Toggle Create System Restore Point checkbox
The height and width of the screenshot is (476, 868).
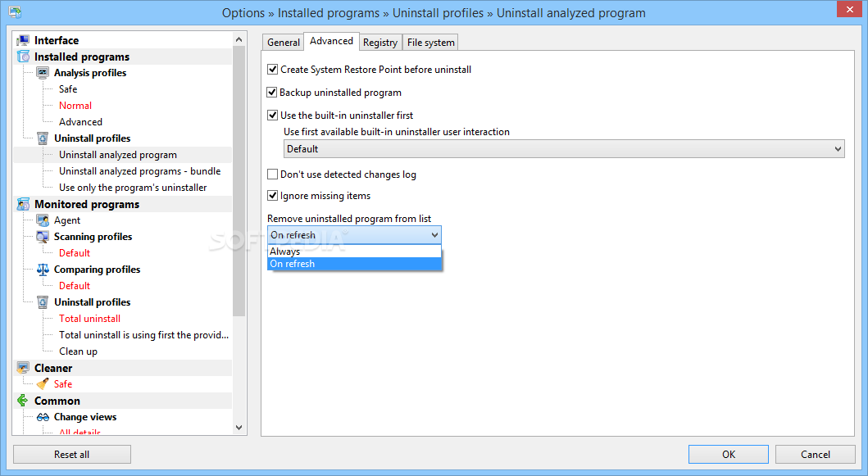[272, 69]
